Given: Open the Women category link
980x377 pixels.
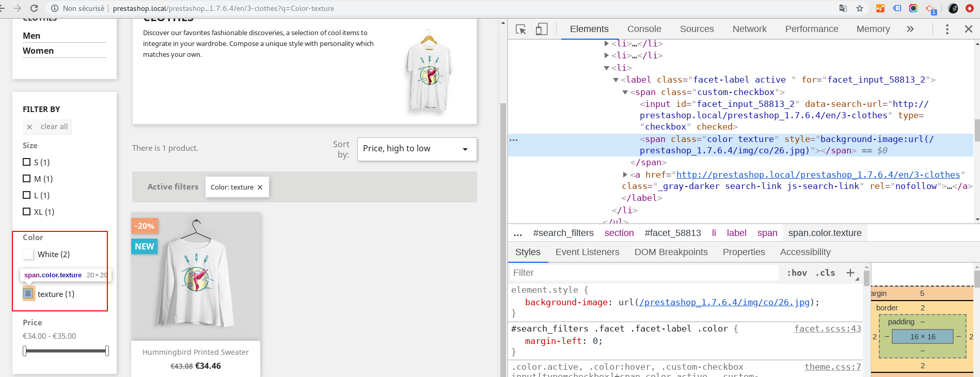Looking at the screenshot, I should point(38,51).
